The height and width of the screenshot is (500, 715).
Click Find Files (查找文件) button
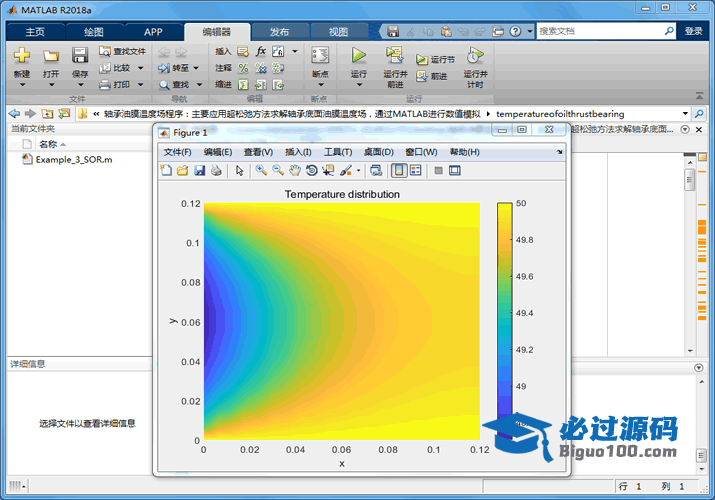click(x=122, y=51)
